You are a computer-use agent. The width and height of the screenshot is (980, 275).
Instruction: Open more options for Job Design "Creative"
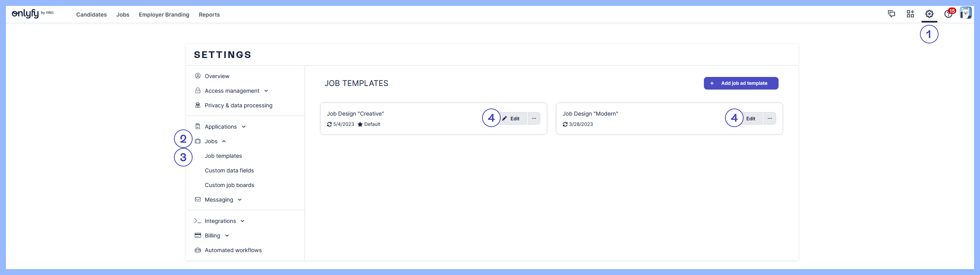[x=534, y=118]
